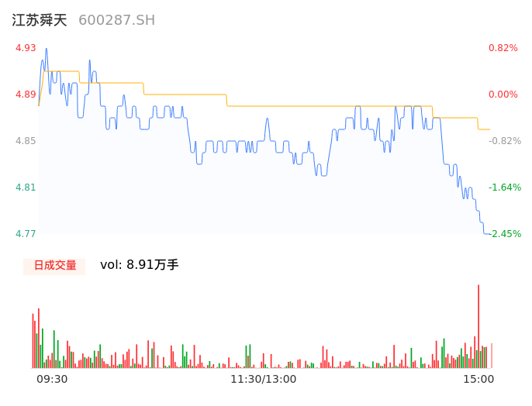
Task: Click the 0.00% change axis label
Action: pos(503,95)
